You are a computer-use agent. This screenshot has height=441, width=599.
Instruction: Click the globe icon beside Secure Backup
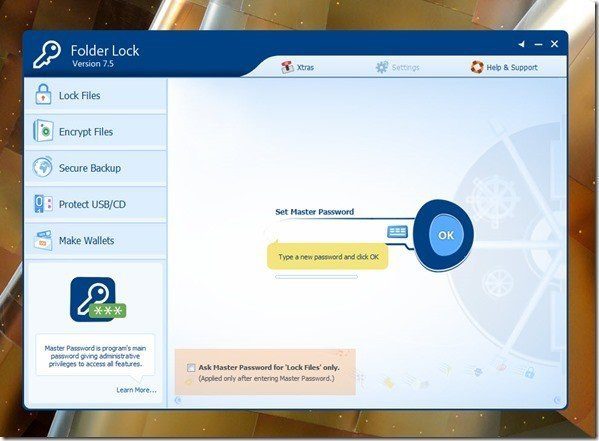43,167
